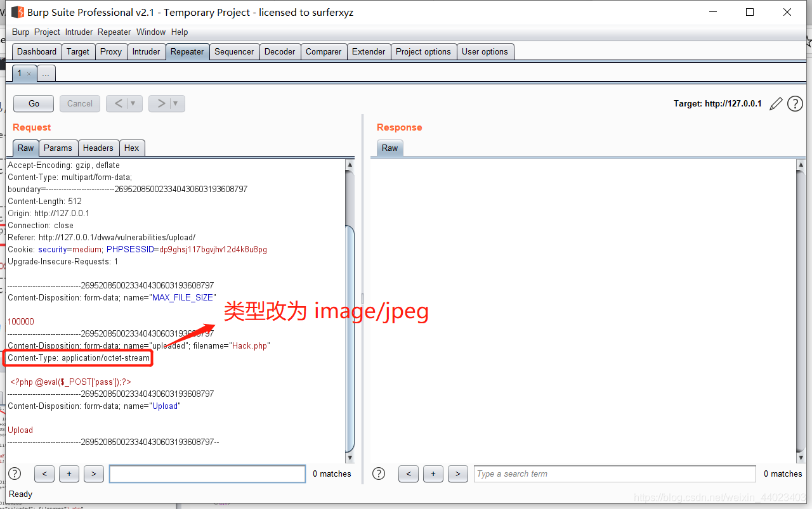
Task: Focus the response search term field
Action: coord(615,474)
